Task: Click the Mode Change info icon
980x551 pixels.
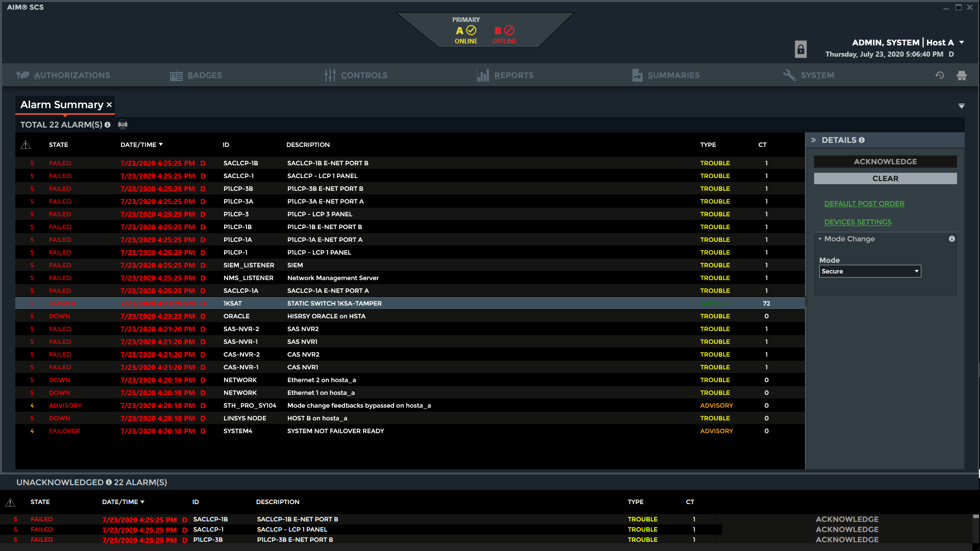Action: click(952, 239)
